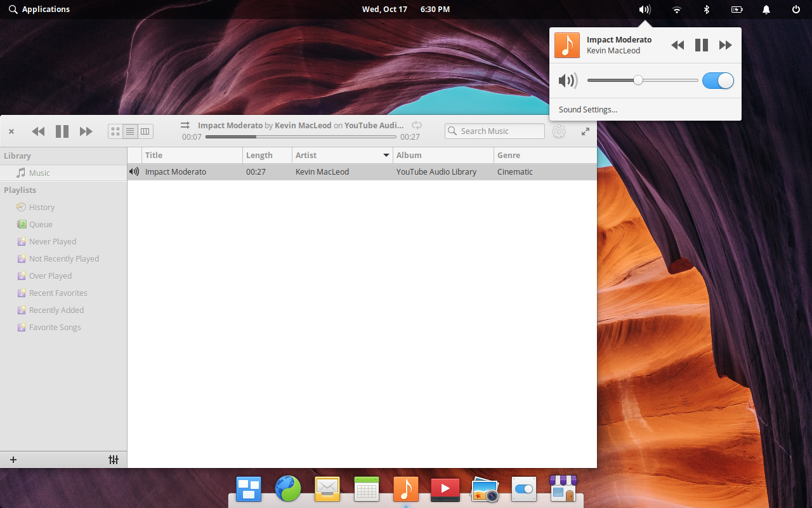Launch the YouTube app from the dock
This screenshot has width=812, height=508.
[x=445, y=489]
